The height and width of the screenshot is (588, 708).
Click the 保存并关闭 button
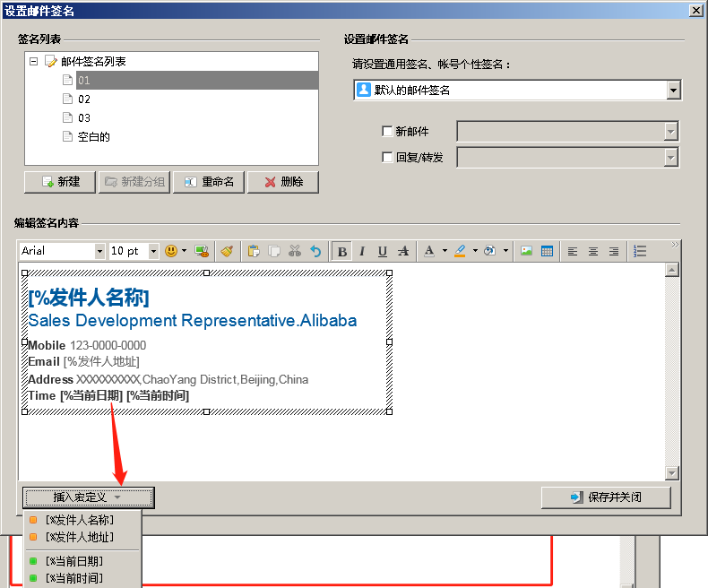coord(606,497)
